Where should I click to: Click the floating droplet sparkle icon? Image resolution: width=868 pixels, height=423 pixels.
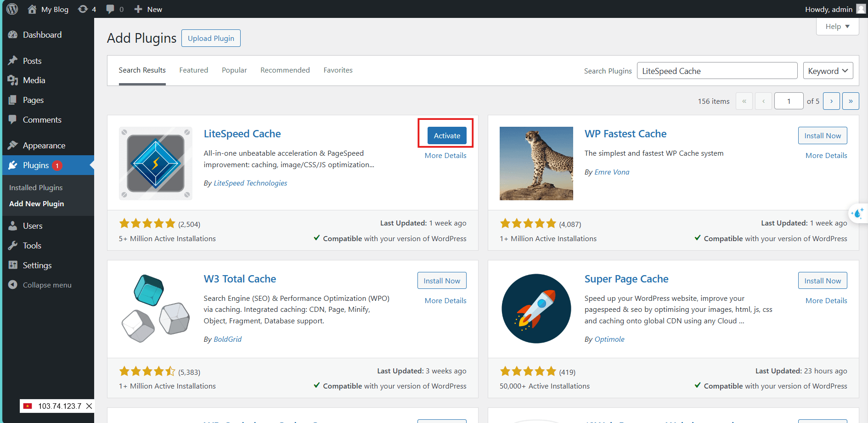pos(857,214)
